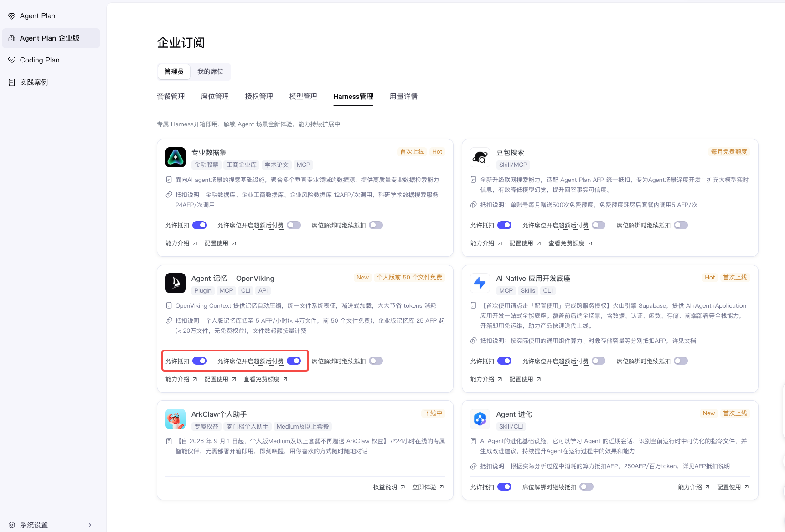The image size is (785, 532).
Task: Open the 席位管理 tab
Action: 215,97
